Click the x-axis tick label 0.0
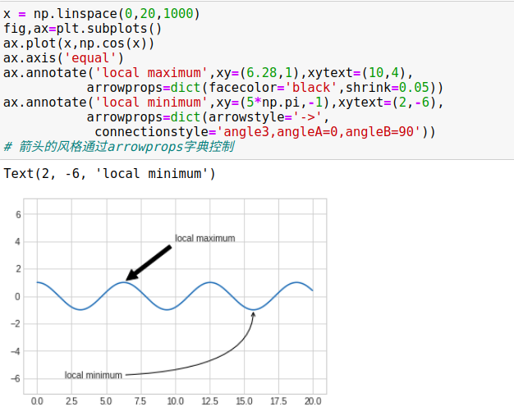 pos(37,401)
